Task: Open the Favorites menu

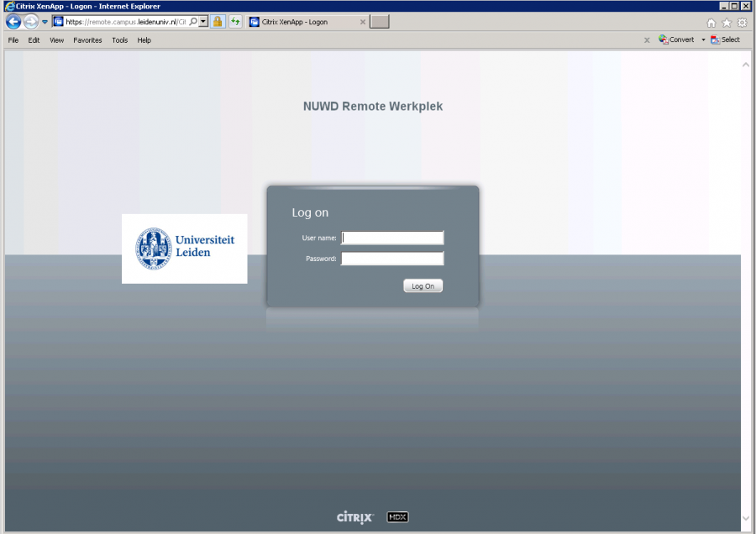Action: pyautogui.click(x=87, y=40)
